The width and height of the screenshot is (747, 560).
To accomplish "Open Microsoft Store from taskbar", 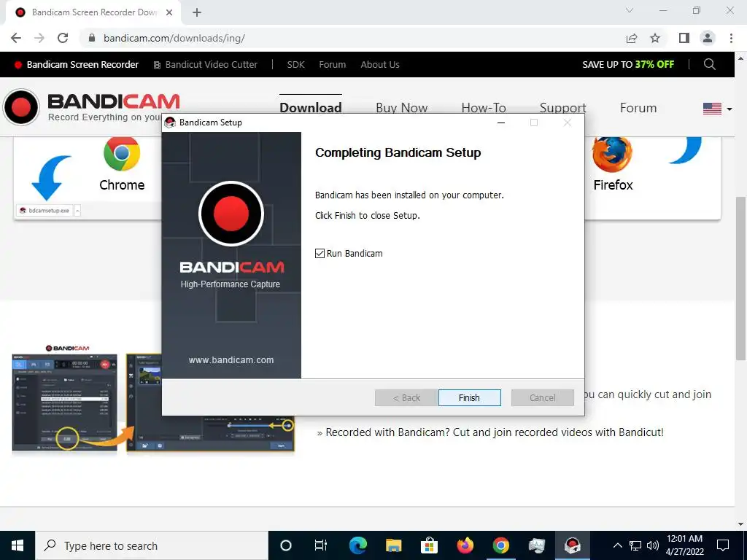I will [429, 545].
